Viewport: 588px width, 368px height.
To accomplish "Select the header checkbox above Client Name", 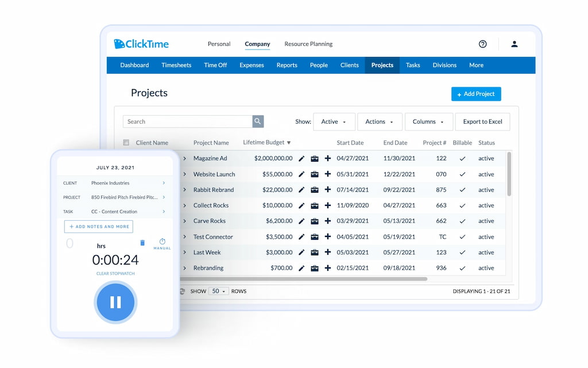I will (126, 142).
